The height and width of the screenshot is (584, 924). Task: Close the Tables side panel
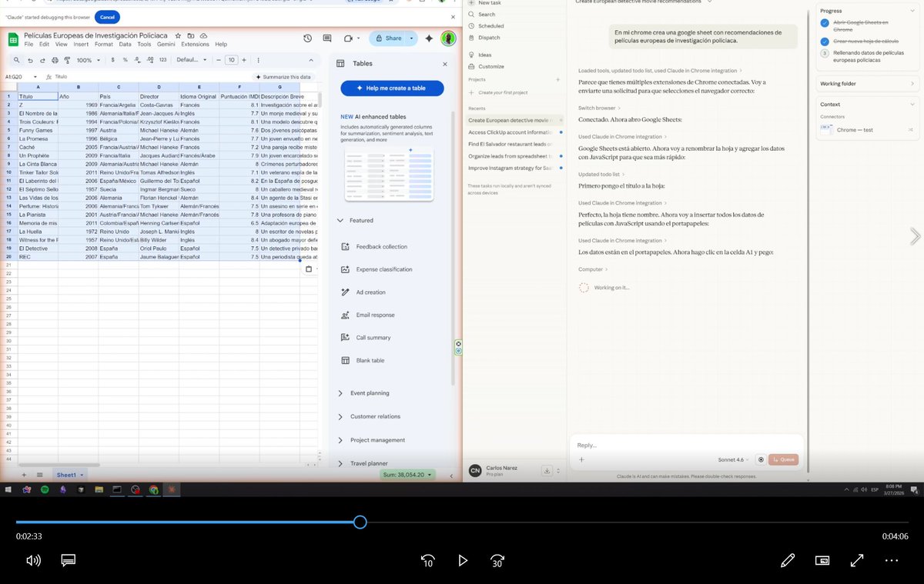coord(444,65)
